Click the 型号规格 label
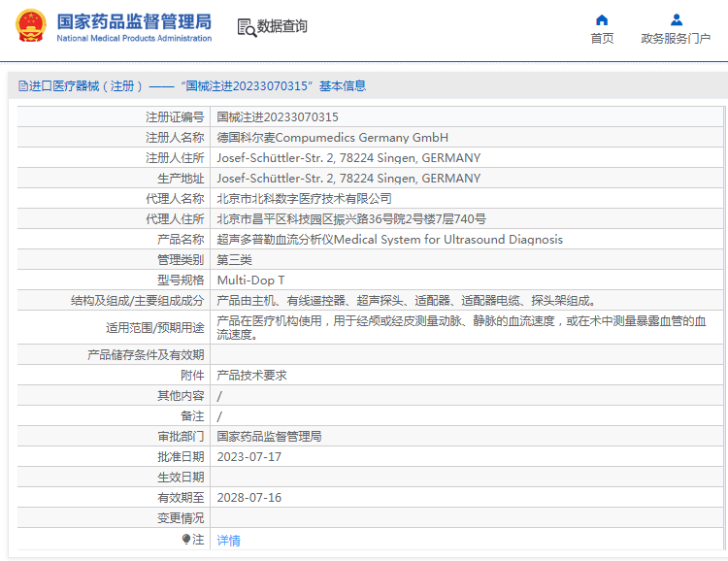Screen dimensions: 728x561 point(182,280)
